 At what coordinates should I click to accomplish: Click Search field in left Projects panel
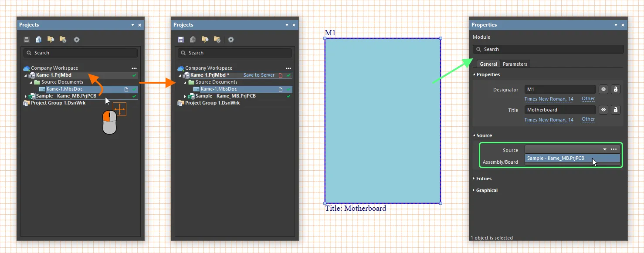coord(81,53)
